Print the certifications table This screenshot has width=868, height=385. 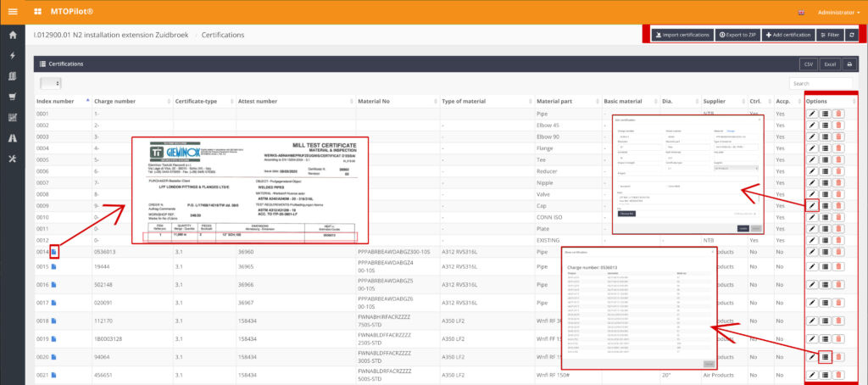pos(849,64)
